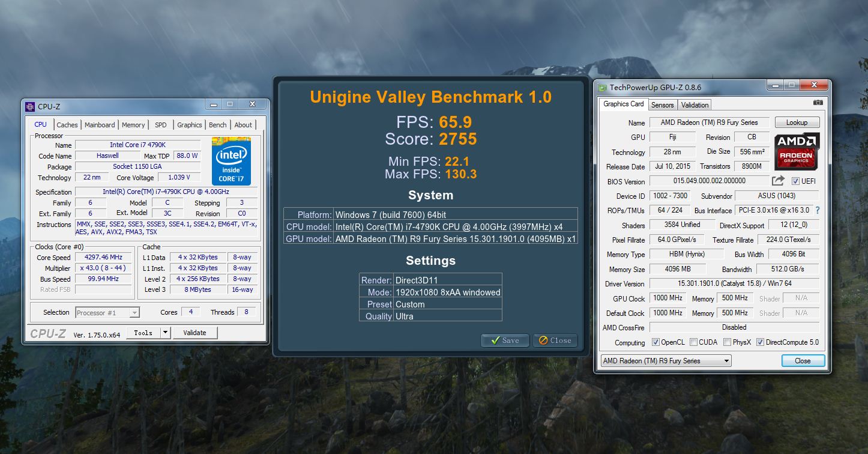Click the Pixel Fillrate value 64.0 GPixel/s

677,240
